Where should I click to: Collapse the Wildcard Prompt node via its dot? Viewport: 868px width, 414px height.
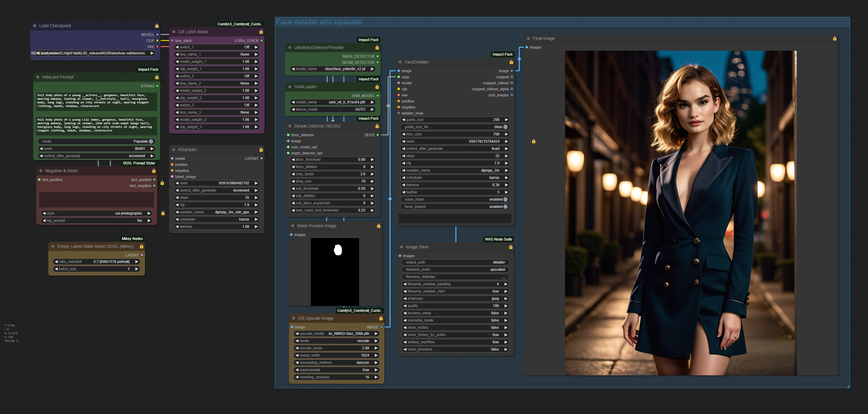tap(38, 77)
